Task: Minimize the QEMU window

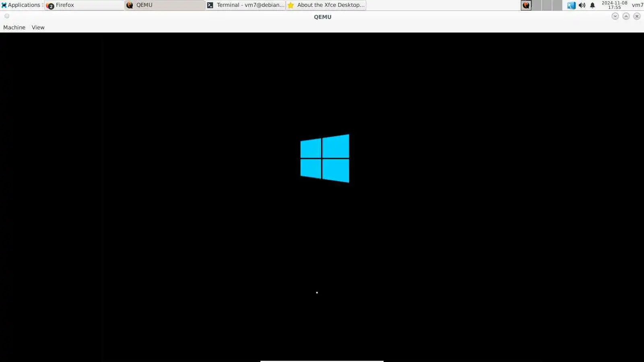Action: click(615, 16)
